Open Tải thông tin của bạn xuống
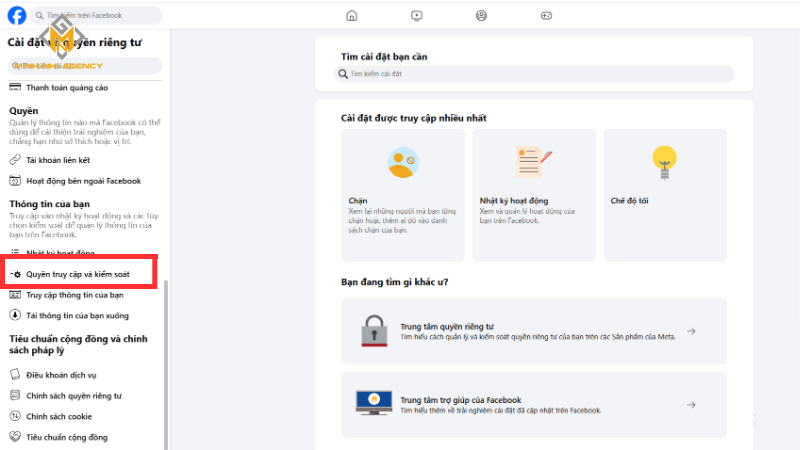Screen dimensions: 800x450 click(x=78, y=315)
